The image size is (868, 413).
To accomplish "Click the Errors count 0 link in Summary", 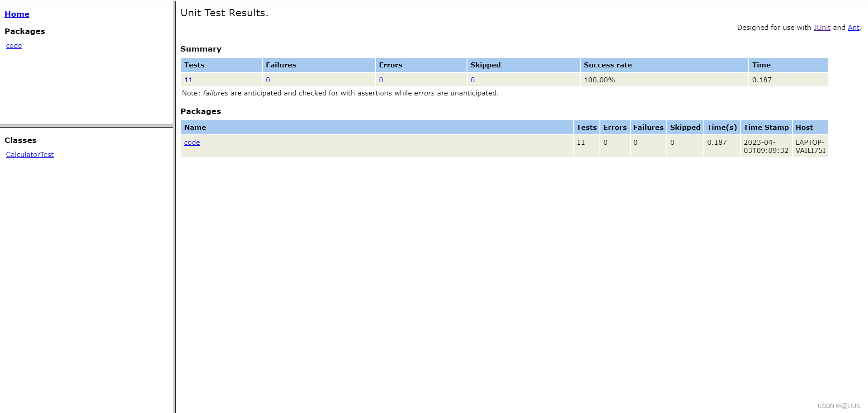I will [381, 80].
